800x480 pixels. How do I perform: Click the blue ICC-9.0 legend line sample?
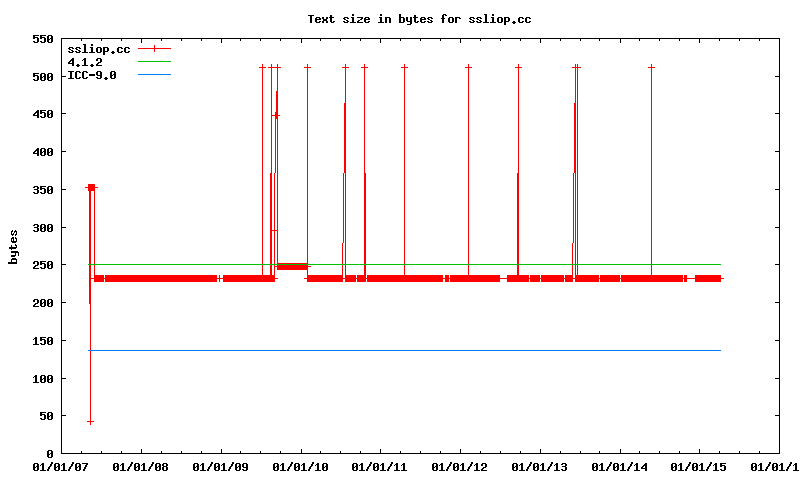155,75
